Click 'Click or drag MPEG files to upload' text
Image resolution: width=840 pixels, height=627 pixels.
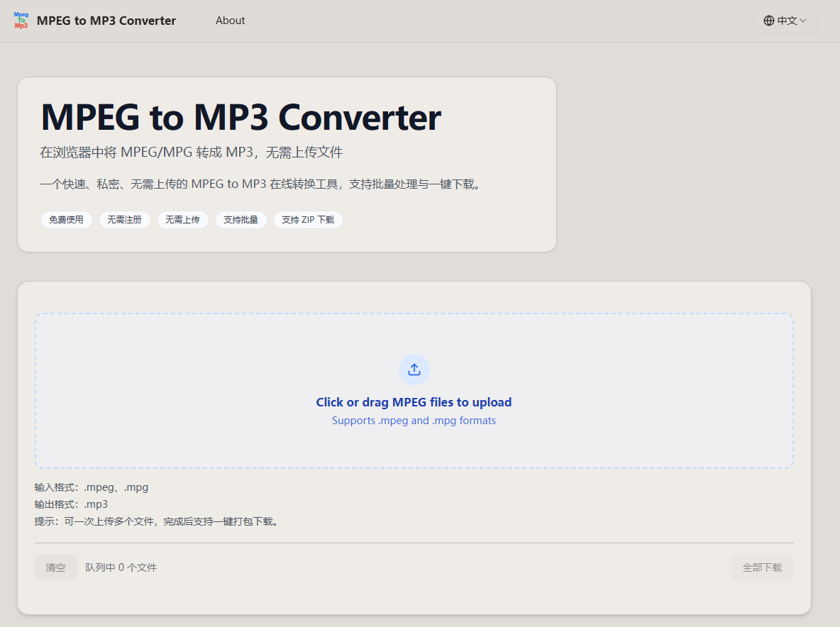(414, 402)
